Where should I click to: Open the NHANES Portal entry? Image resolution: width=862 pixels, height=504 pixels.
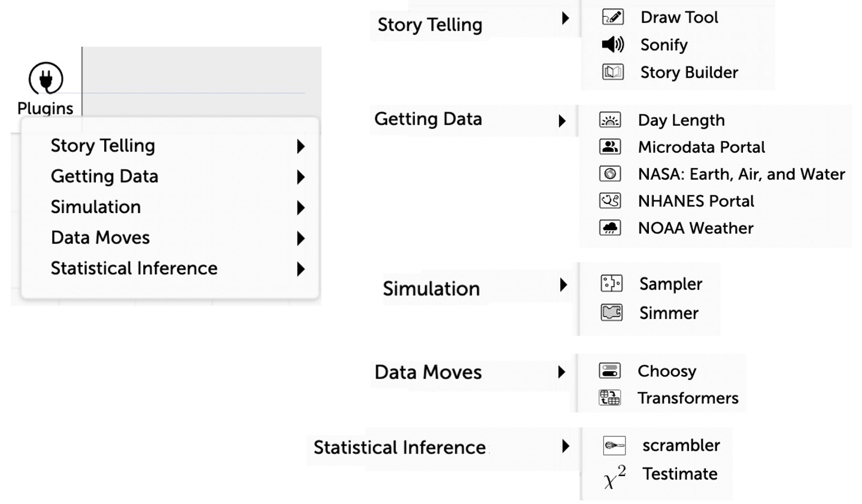pyautogui.click(x=696, y=201)
